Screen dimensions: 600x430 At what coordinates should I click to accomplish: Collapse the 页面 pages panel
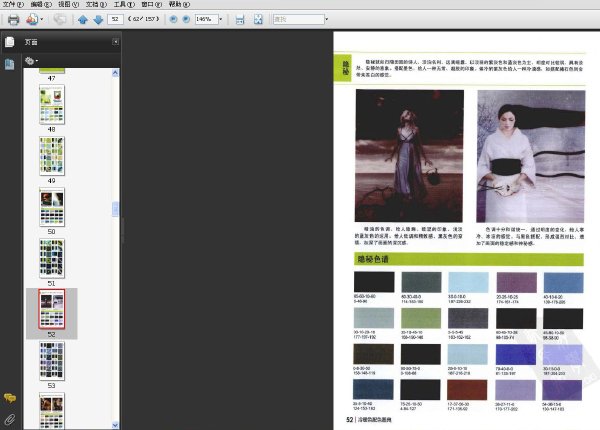pos(115,42)
